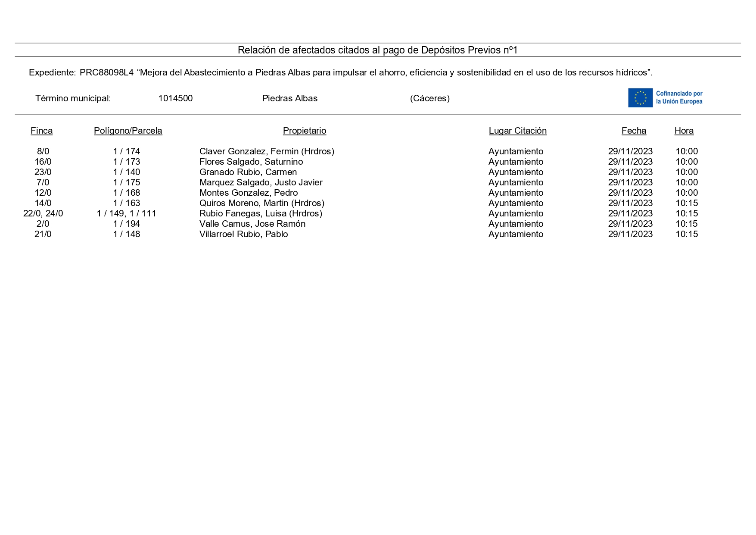Click owner 'Valle Camus, Jose Ramón'
This screenshot has height=535, width=756.
[x=252, y=224]
